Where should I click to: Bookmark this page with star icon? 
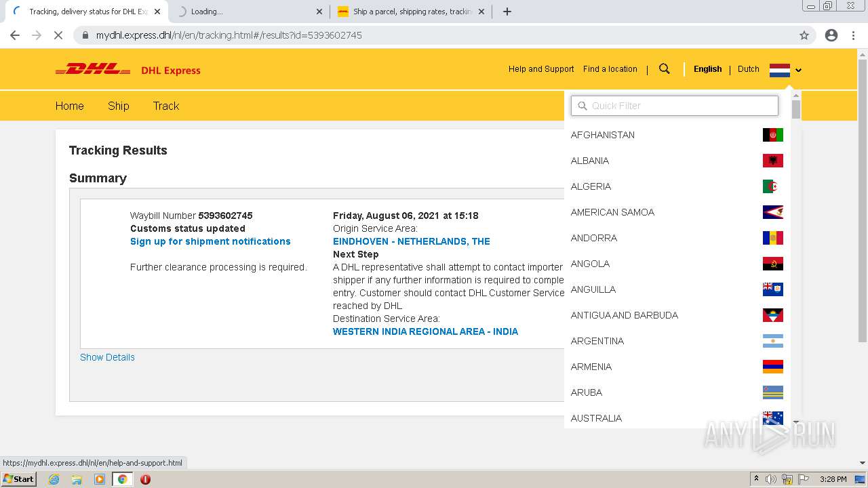(x=804, y=35)
